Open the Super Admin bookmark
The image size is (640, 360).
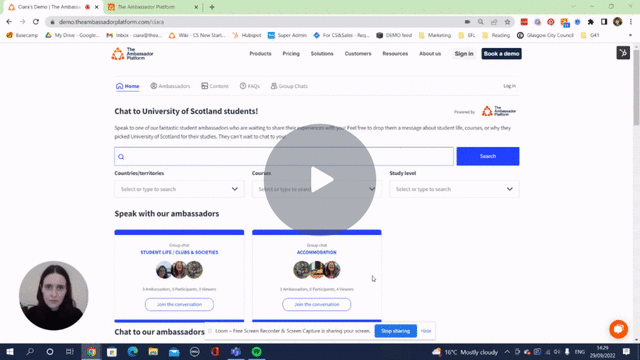287,35
